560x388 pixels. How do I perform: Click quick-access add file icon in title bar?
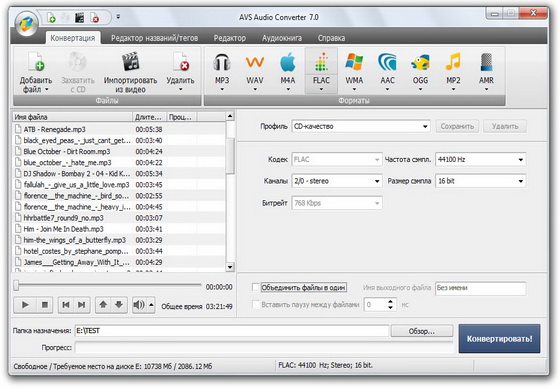[x=51, y=18]
